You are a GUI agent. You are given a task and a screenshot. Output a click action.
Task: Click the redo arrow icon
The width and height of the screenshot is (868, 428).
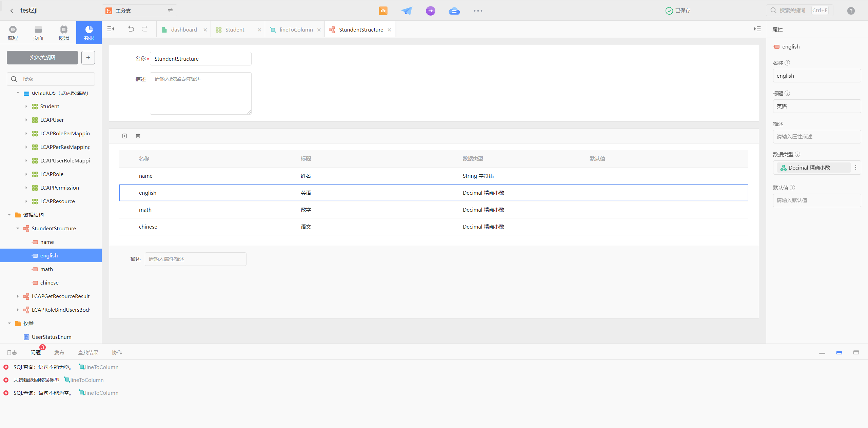(144, 29)
